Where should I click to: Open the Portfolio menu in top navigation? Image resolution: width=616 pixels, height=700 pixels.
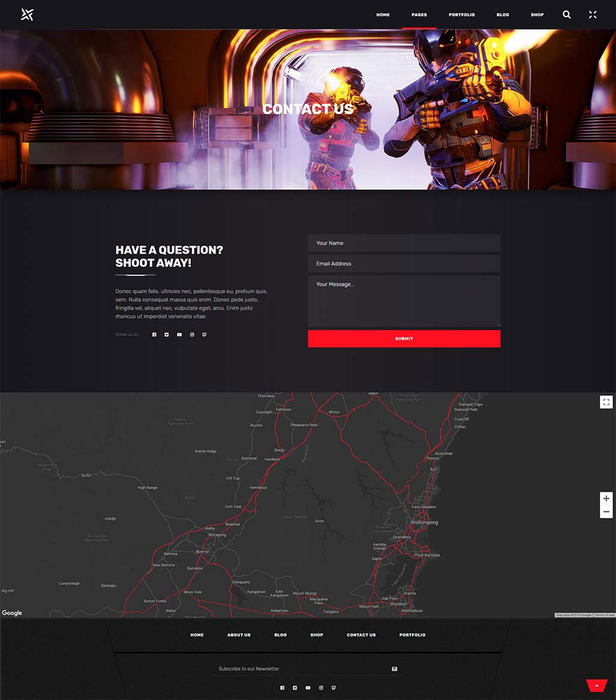click(x=461, y=14)
